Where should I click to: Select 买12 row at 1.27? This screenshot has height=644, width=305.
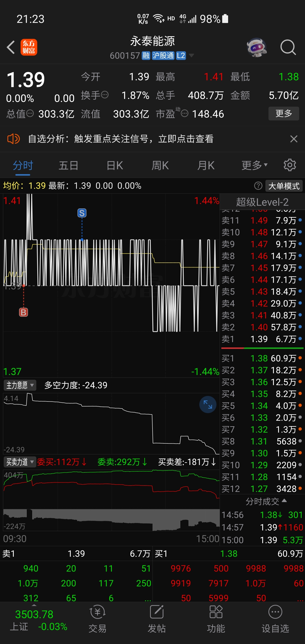262,489
